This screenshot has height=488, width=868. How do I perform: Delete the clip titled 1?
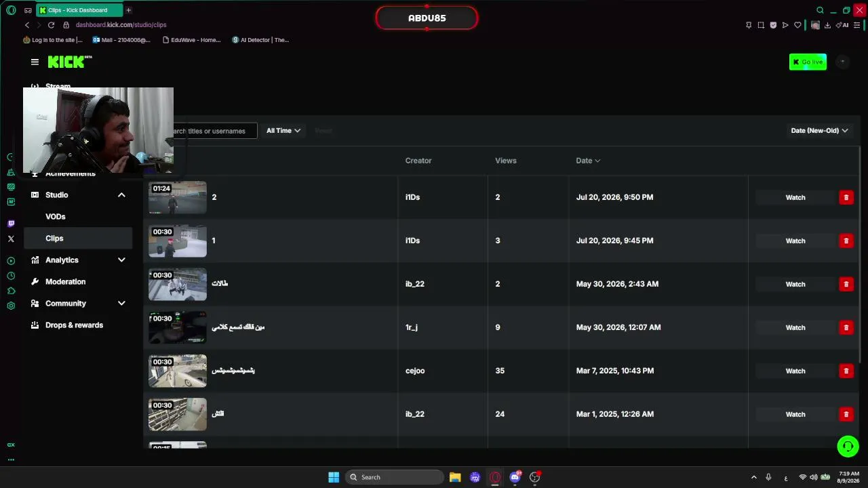pos(846,241)
